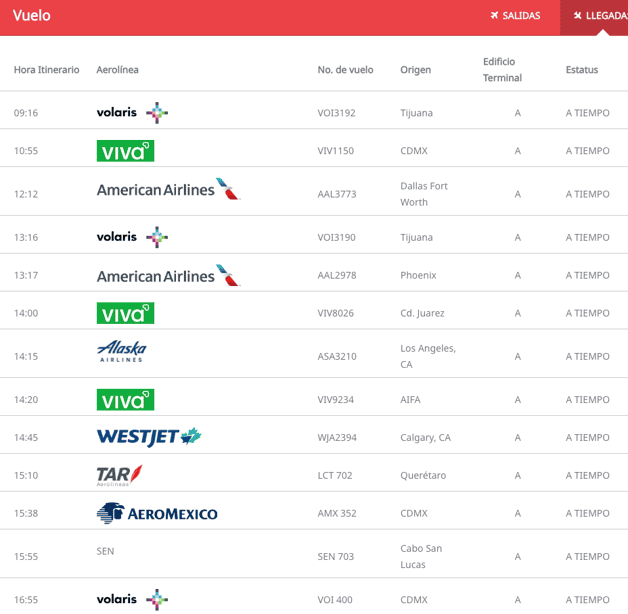Click the Cabo San Lucas origin
Viewport: 628px width, 614px height.
(x=421, y=556)
